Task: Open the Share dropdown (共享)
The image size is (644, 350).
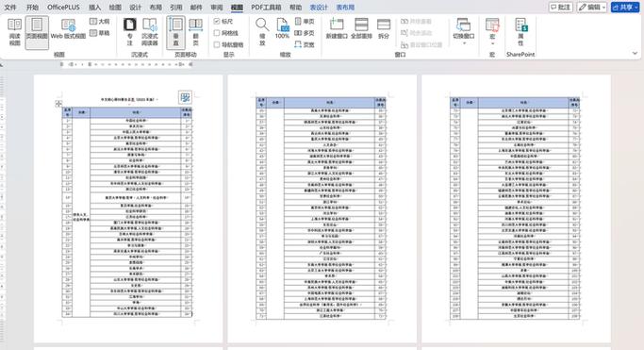Action: tap(625, 7)
